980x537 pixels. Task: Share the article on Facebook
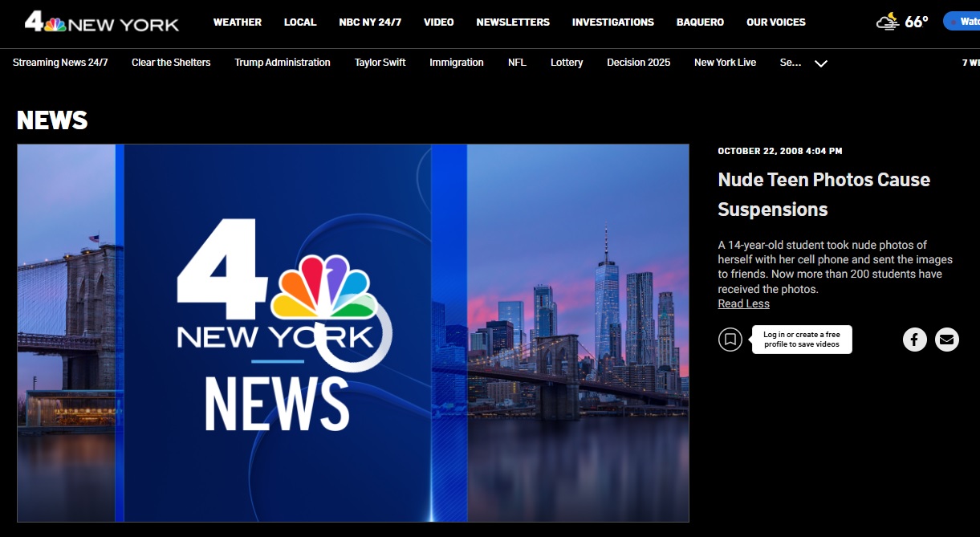915,340
